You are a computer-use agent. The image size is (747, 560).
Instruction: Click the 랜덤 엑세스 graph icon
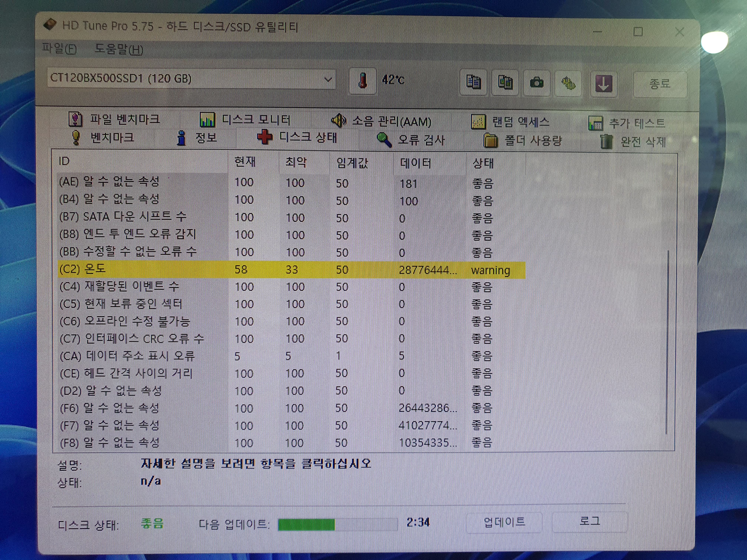[478, 122]
